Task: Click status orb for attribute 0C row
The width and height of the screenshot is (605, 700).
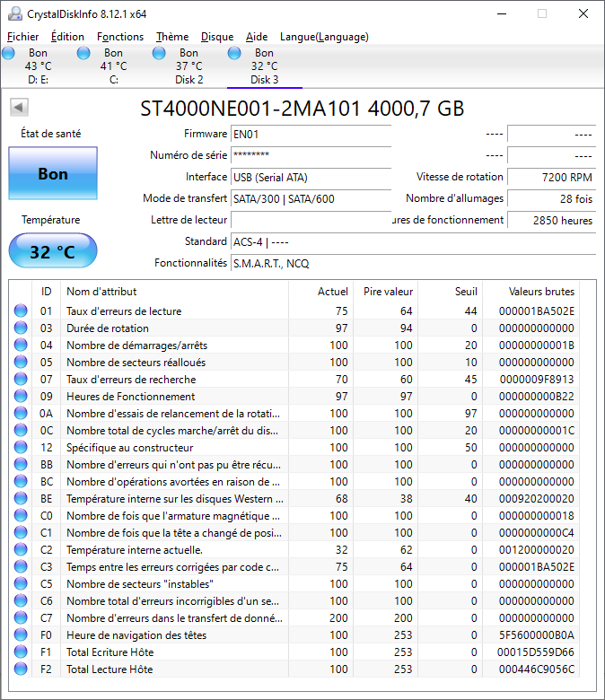Action: click(21, 431)
